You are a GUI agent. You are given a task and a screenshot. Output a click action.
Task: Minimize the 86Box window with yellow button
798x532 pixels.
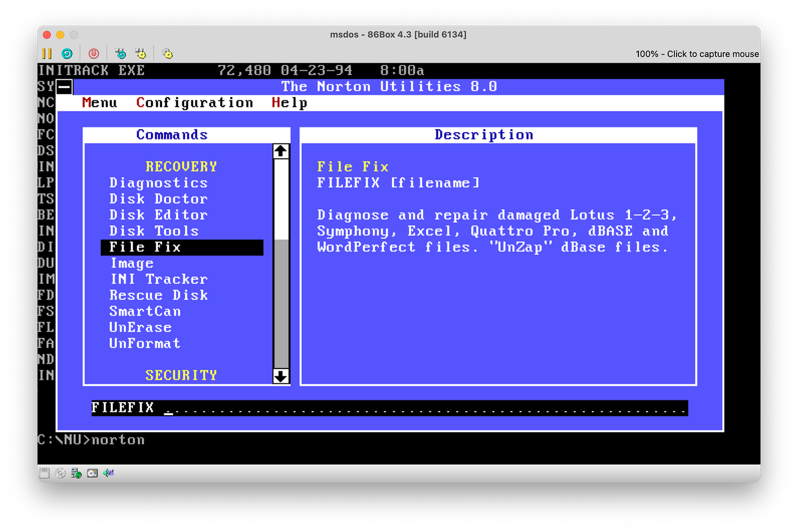click(x=60, y=35)
